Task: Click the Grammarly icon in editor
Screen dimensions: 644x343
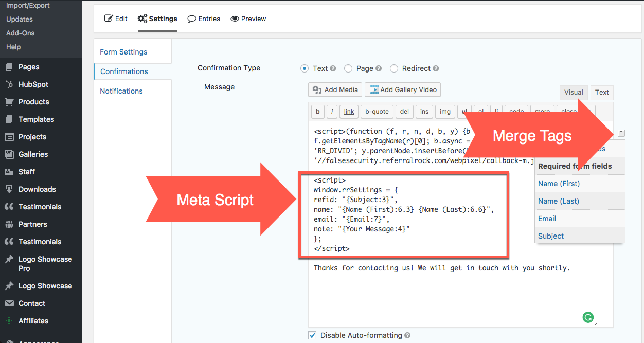Action: coord(588,317)
